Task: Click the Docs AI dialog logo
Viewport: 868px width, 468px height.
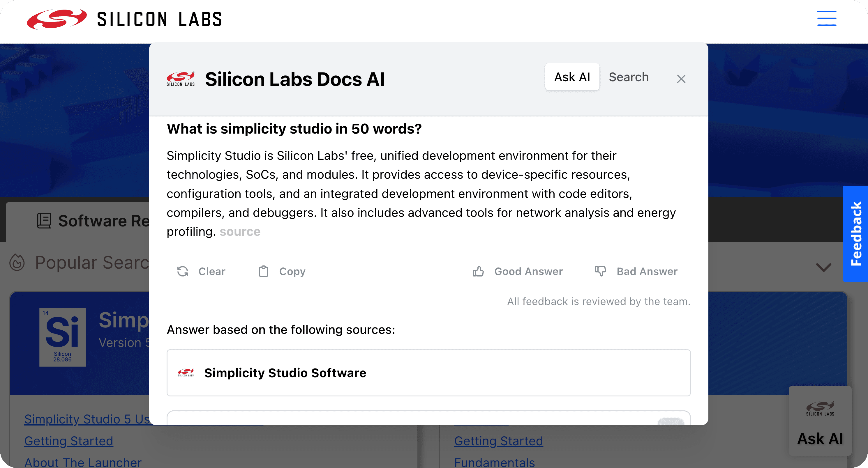Action: pos(181,79)
